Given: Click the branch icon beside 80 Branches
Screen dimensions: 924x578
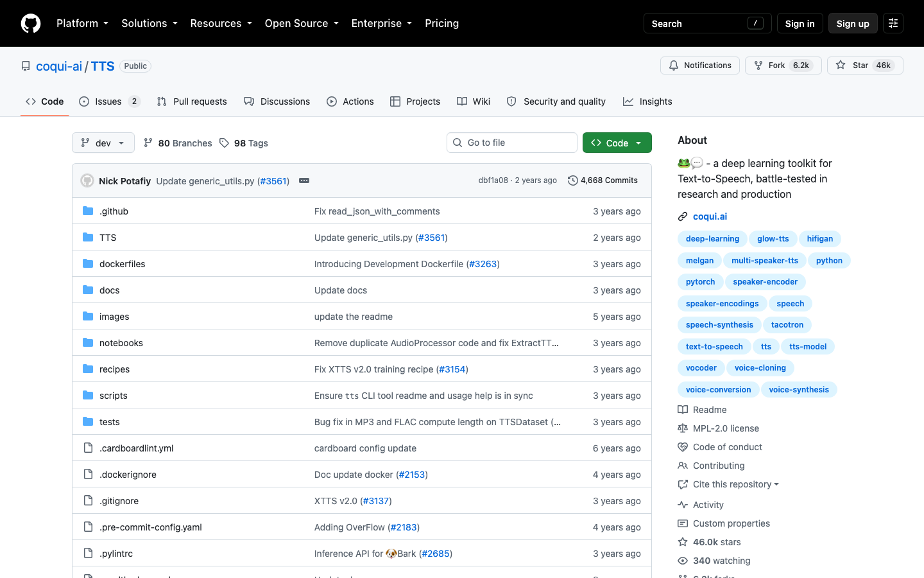Looking at the screenshot, I should click(148, 143).
